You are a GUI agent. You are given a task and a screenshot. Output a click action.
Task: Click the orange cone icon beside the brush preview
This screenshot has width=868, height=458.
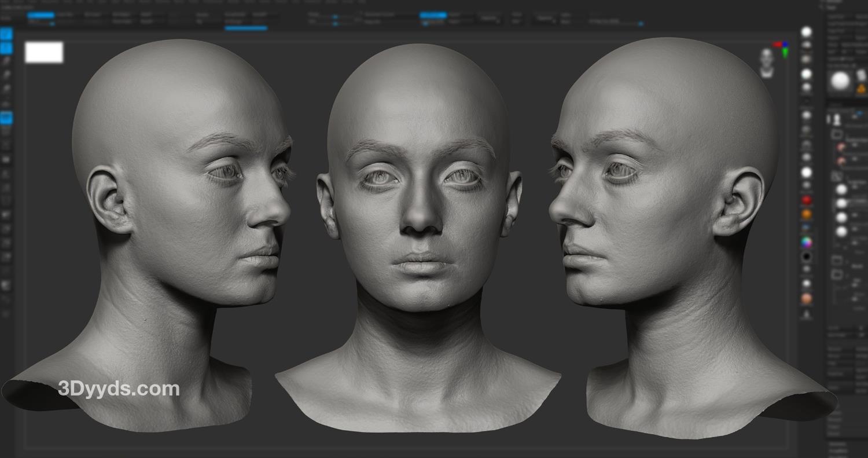[x=860, y=89]
